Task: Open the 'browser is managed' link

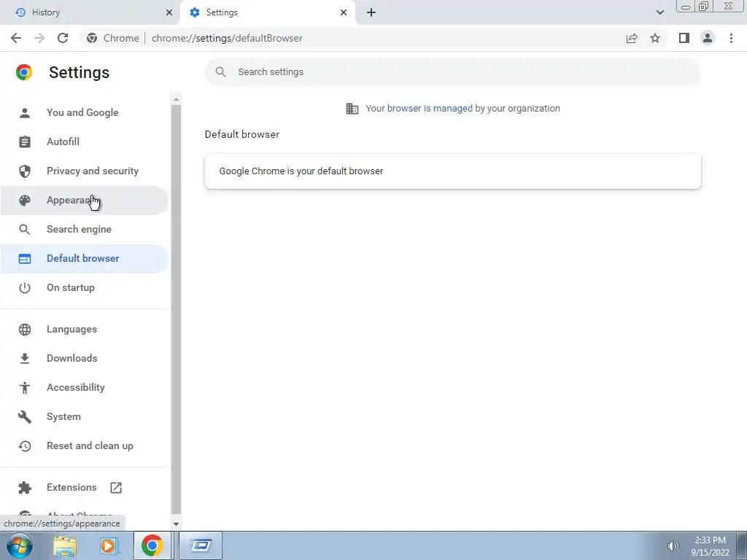Action: [x=430, y=108]
